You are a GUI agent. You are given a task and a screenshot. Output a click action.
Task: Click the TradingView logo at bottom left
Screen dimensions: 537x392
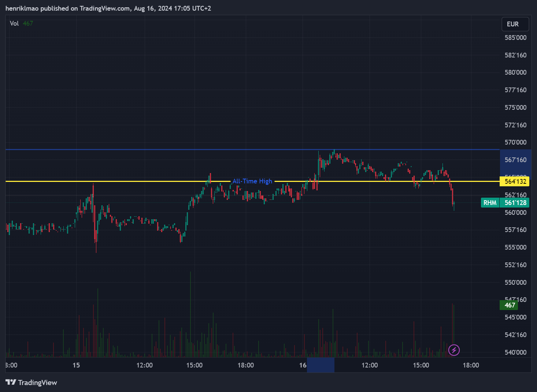(32, 382)
